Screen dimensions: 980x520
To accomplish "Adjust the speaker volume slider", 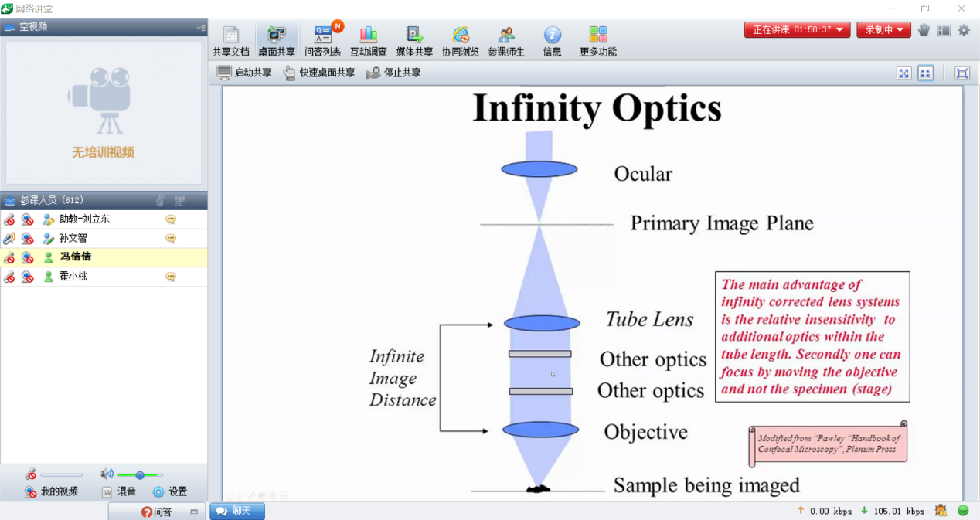I will pyautogui.click(x=140, y=474).
